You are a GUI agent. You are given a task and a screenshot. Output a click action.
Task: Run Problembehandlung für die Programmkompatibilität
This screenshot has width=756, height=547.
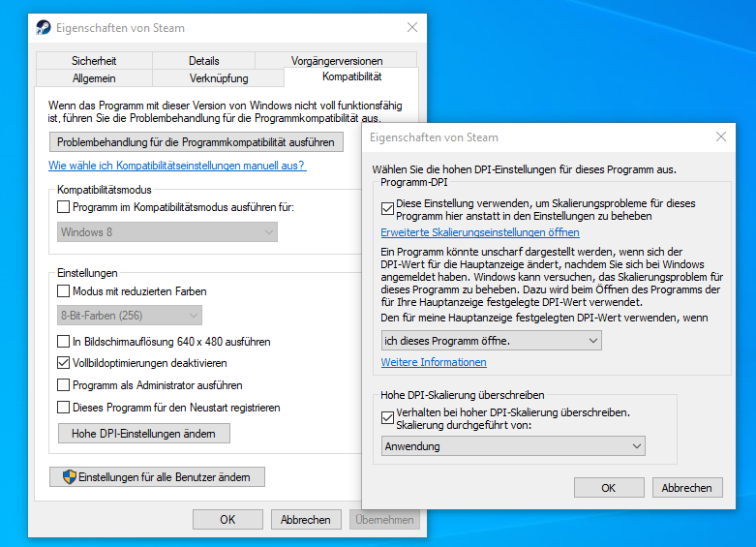point(197,142)
